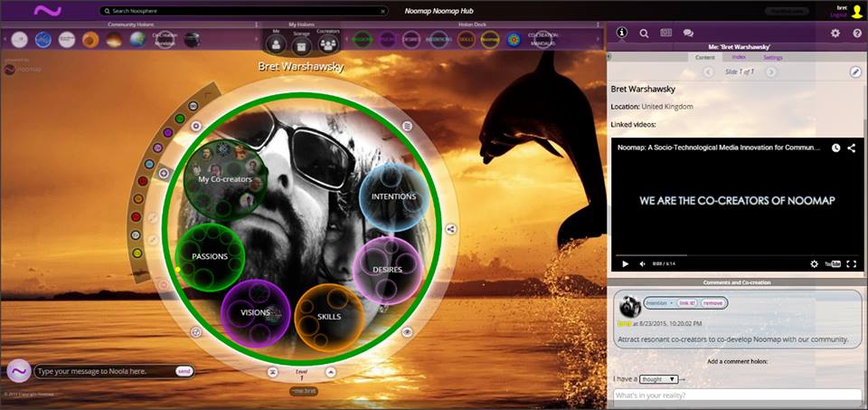Viewport: 868px width, 410px height.
Task: Select the Earth globe community holon
Action: pos(137,39)
